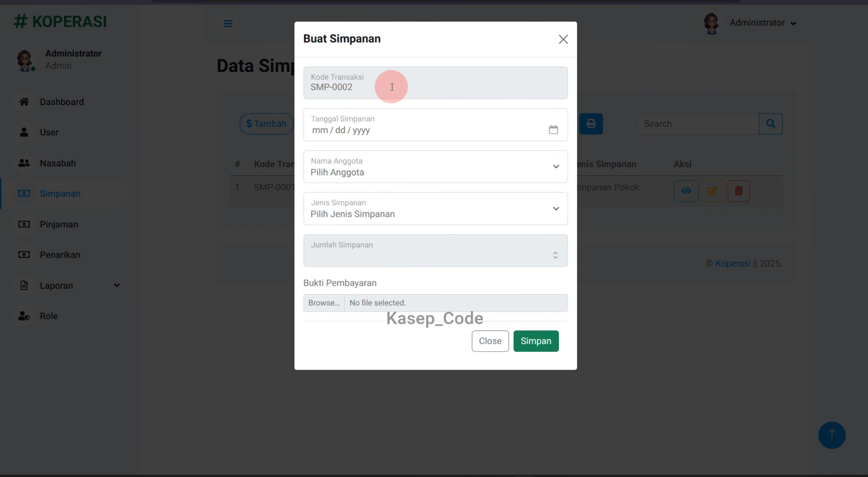Click the Penarikan money icon
868x477 pixels.
[x=24, y=254]
